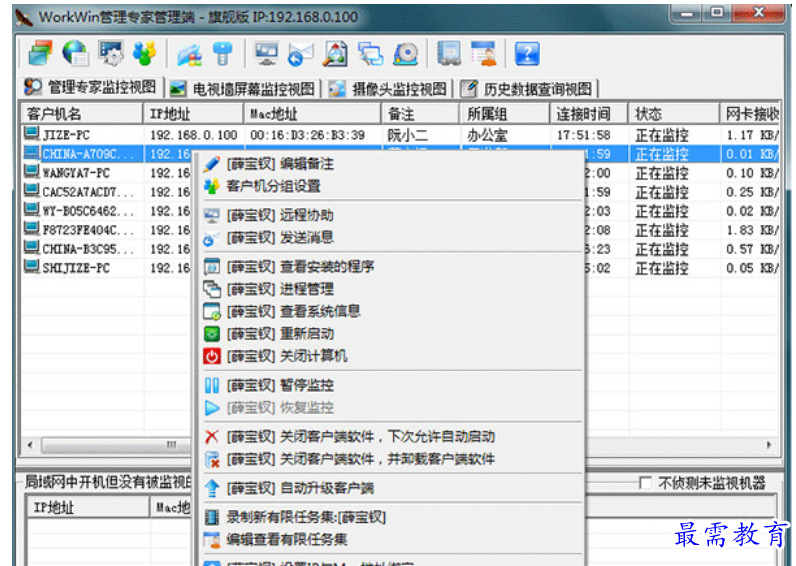
Task: Click the 17:51:58 connection time cell
Action: [x=583, y=135]
